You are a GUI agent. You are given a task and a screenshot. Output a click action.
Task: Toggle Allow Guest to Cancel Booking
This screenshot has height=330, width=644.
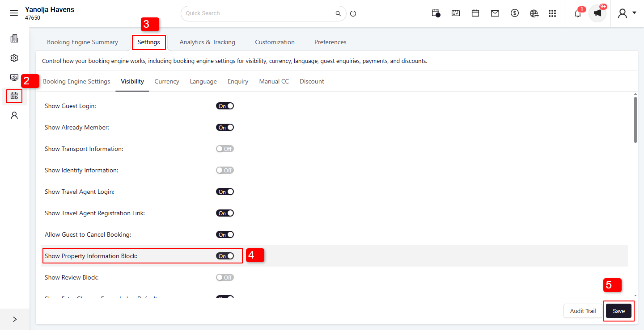click(x=225, y=234)
